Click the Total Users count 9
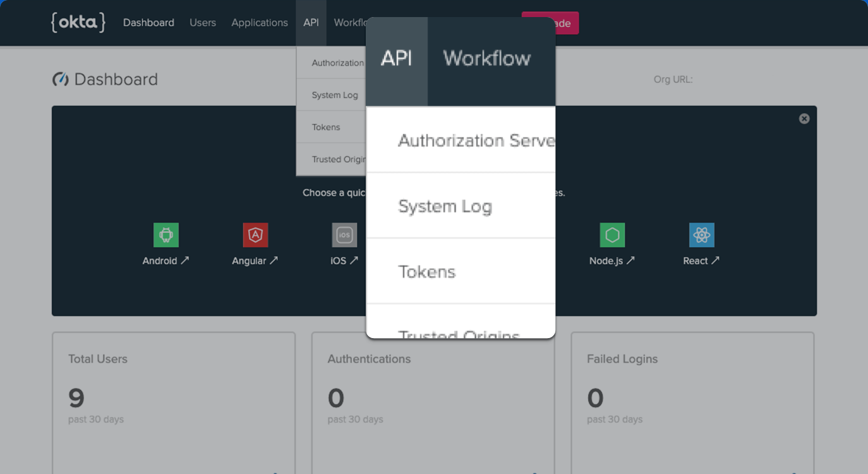868x474 pixels. click(x=76, y=398)
